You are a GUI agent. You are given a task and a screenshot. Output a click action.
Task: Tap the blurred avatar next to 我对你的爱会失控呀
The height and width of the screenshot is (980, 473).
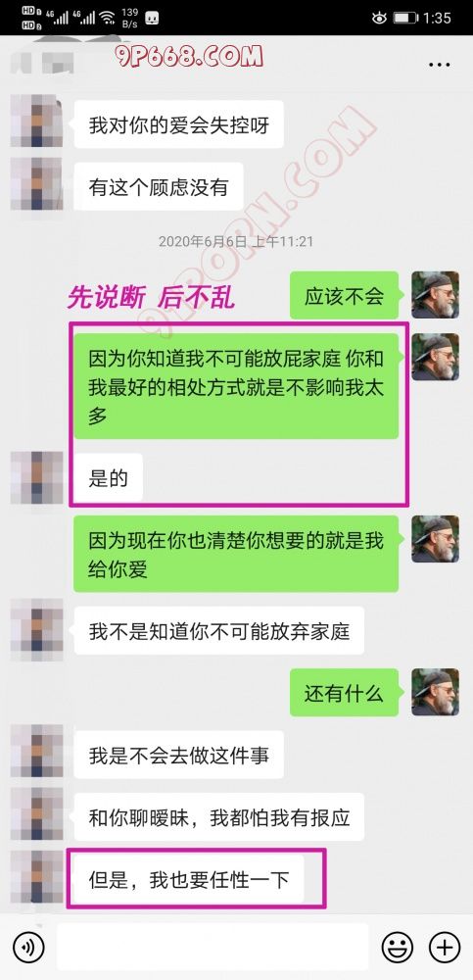pos(37,122)
